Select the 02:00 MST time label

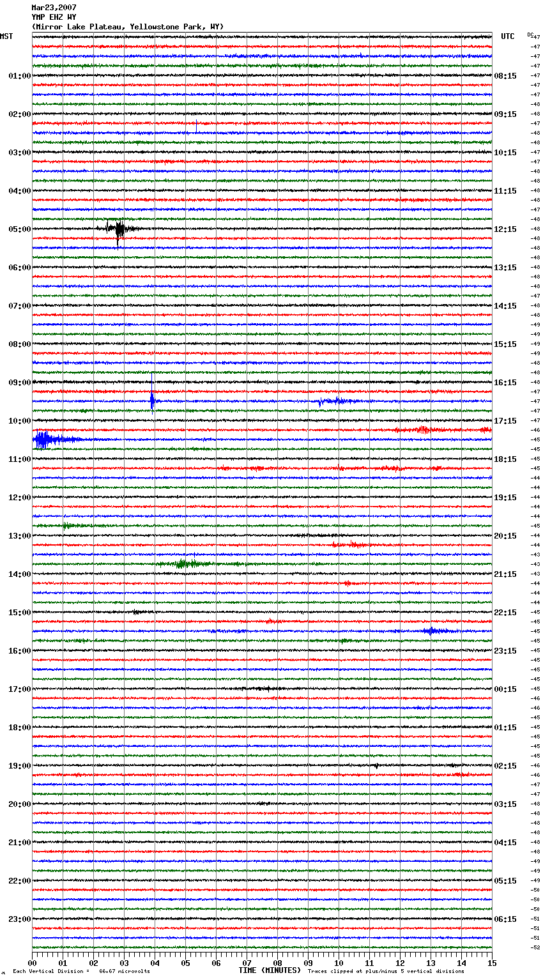[19, 114]
